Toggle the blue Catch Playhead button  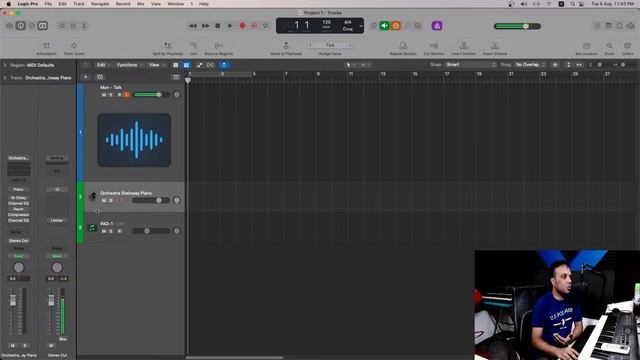click(224, 65)
